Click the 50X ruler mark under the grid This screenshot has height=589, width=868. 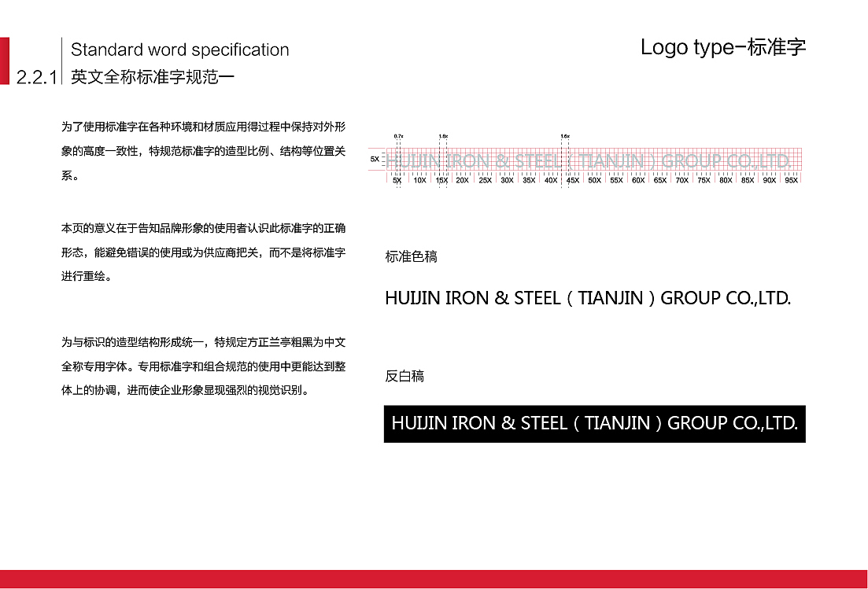[594, 180]
